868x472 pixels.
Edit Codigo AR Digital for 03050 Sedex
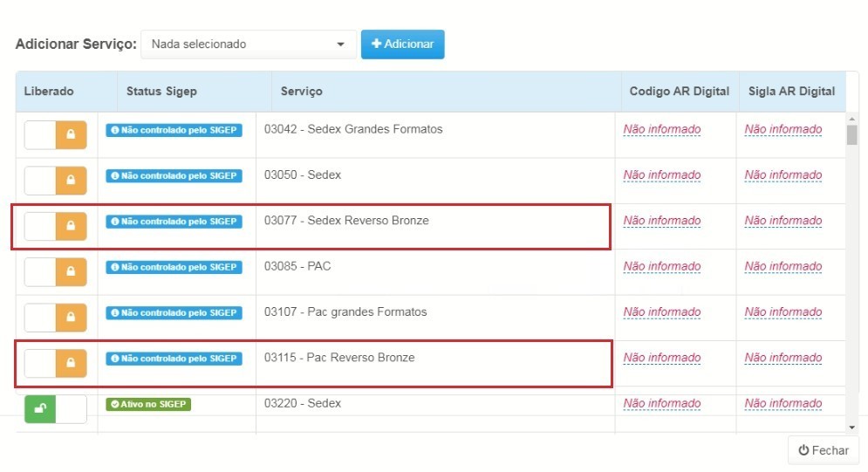pyautogui.click(x=662, y=174)
